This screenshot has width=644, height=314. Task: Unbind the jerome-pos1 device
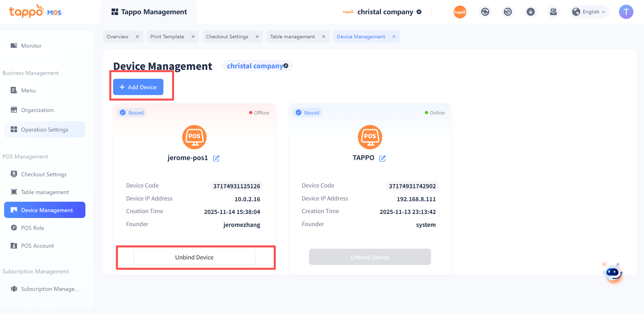point(194,257)
